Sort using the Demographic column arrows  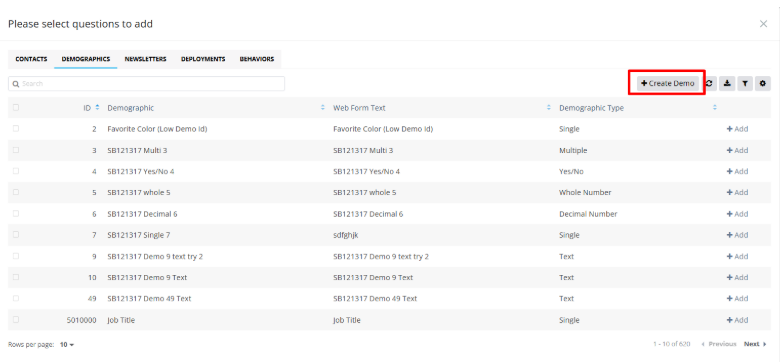click(322, 107)
